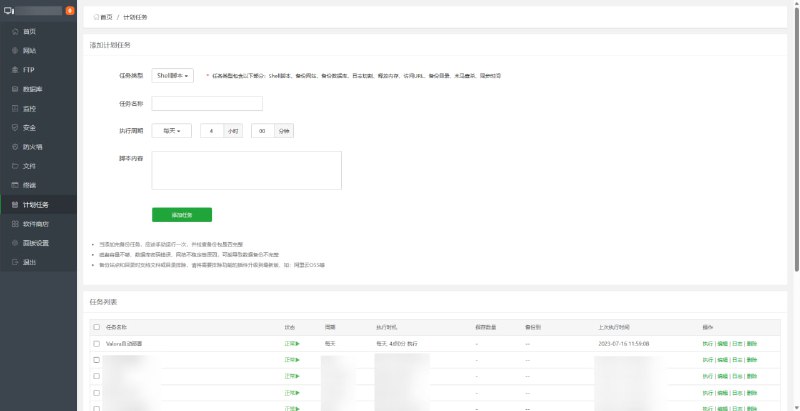800x411 pixels.
Task: Expand the 任务类型 Shell脚本 dropdown
Action: pyautogui.click(x=172, y=75)
